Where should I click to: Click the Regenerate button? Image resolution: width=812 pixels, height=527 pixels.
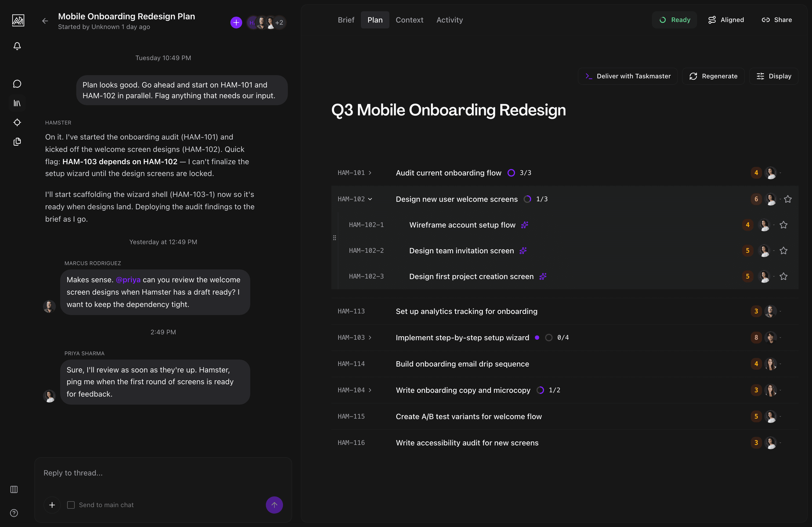pyautogui.click(x=713, y=76)
